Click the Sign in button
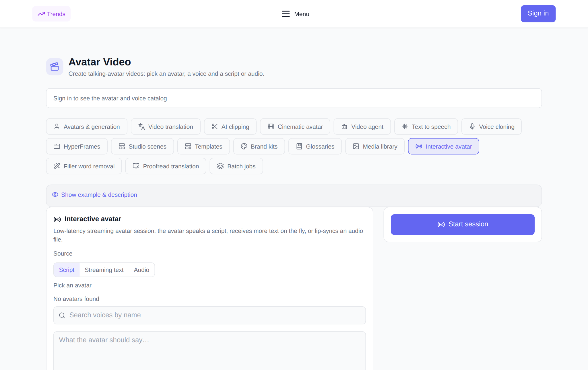 (x=538, y=13)
